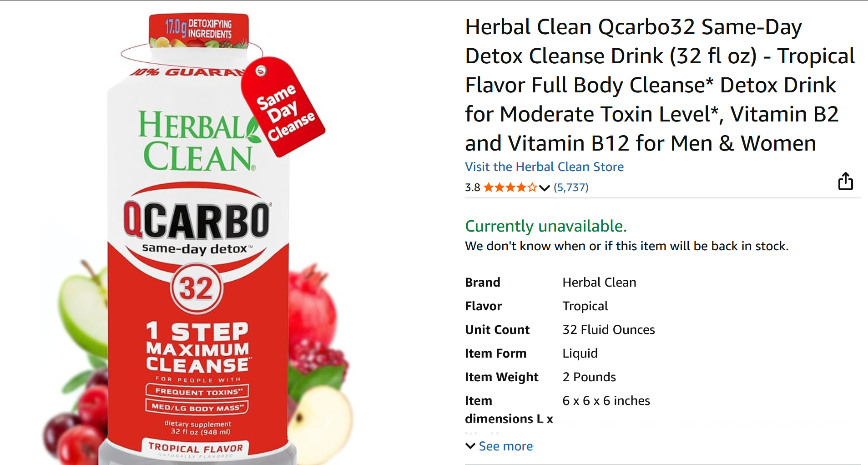Click the Flavor Tropical value
Image resolution: width=868 pixels, height=465 pixels.
585,306
